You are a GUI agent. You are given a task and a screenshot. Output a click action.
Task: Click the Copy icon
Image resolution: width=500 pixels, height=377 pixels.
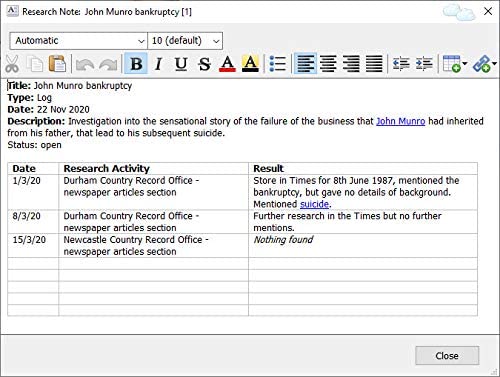[x=35, y=64]
